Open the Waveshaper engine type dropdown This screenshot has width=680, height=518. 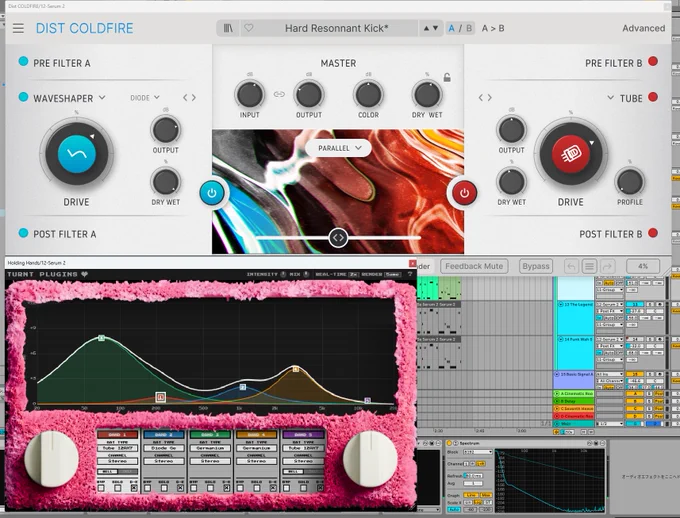69,98
